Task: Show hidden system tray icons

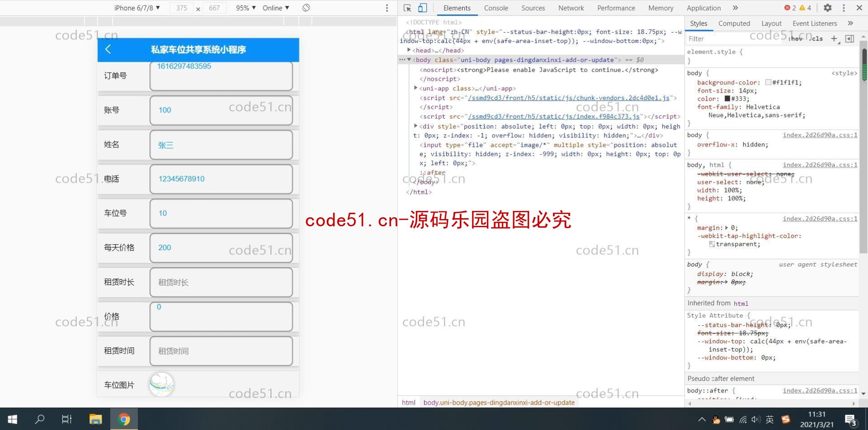Action: tap(702, 419)
